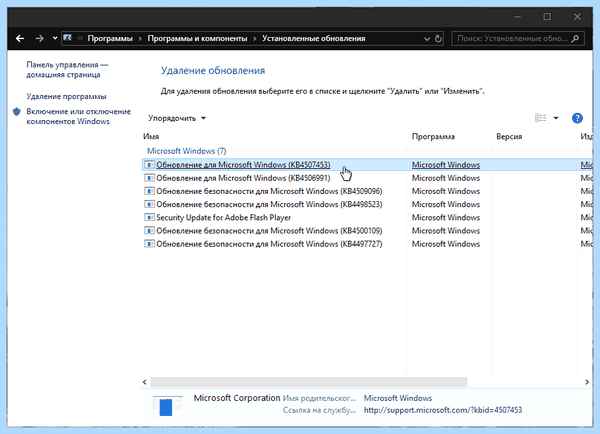Click the Adobe Flash Player update icon

(x=149, y=217)
